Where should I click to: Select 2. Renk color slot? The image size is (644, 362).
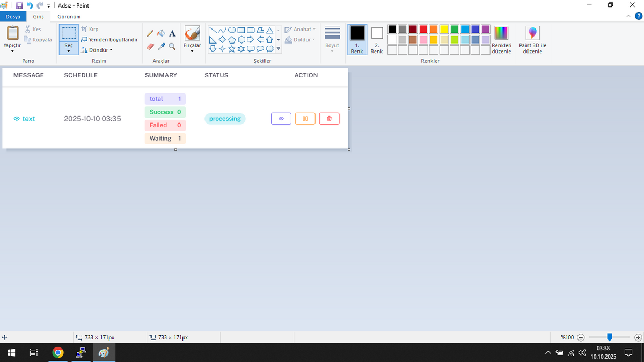point(377,40)
